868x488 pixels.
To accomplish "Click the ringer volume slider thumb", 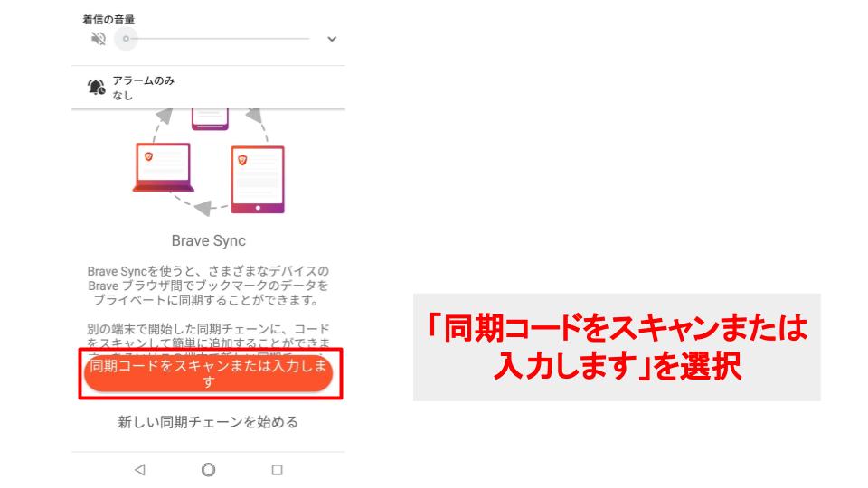I will point(127,39).
